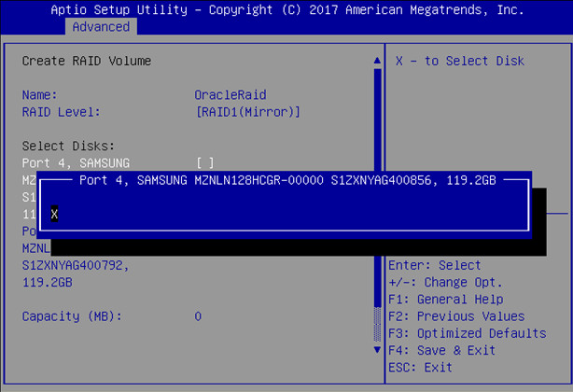Open the Advanced tab
The height and width of the screenshot is (392, 573).
point(101,27)
